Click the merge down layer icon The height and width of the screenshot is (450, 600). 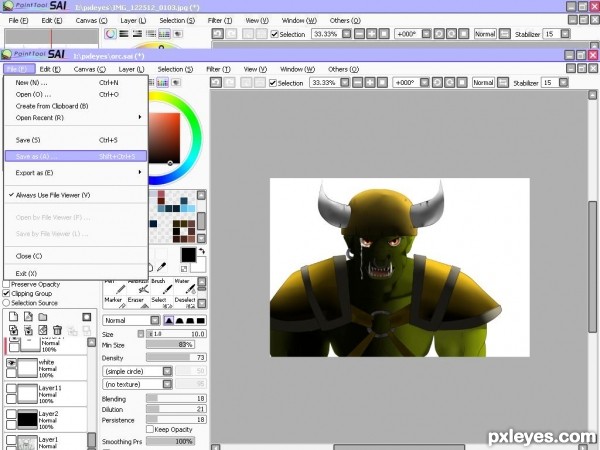point(28,330)
